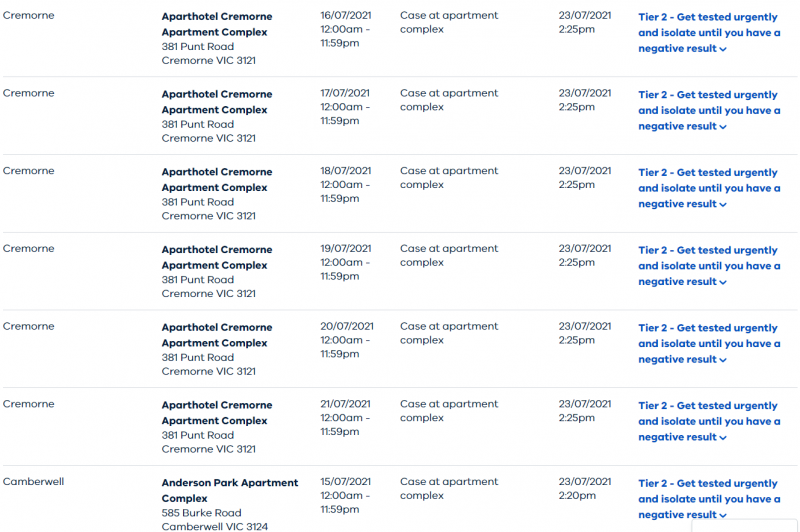Viewport: 800px width, 532px height.
Task: Expand Tier 2 advice for 21/07/2021 Cremorne exposure
Action: tap(709, 421)
